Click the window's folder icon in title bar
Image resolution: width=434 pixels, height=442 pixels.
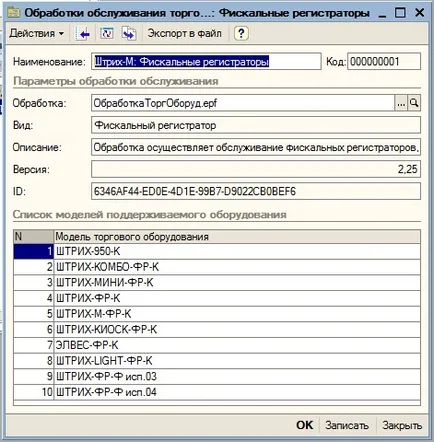[x=14, y=13]
